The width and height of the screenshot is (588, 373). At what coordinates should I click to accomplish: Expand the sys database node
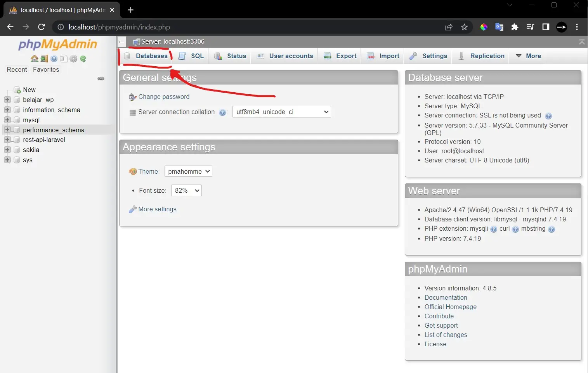7,160
